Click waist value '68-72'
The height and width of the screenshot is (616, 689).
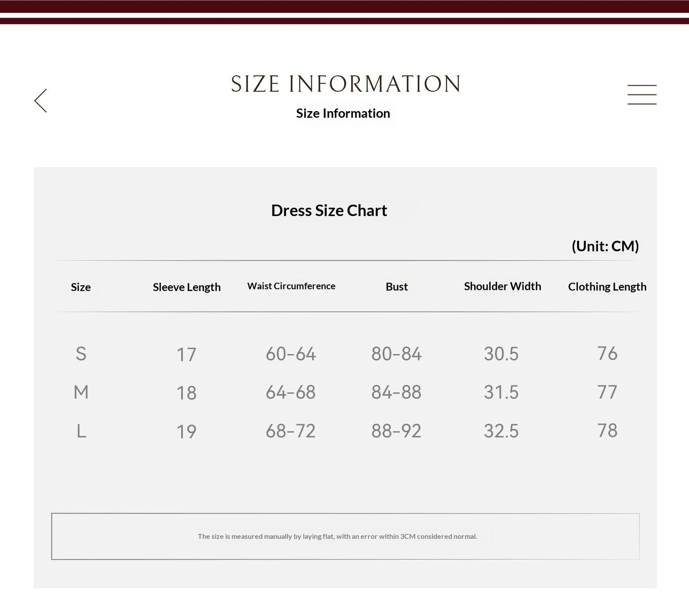[x=291, y=431]
